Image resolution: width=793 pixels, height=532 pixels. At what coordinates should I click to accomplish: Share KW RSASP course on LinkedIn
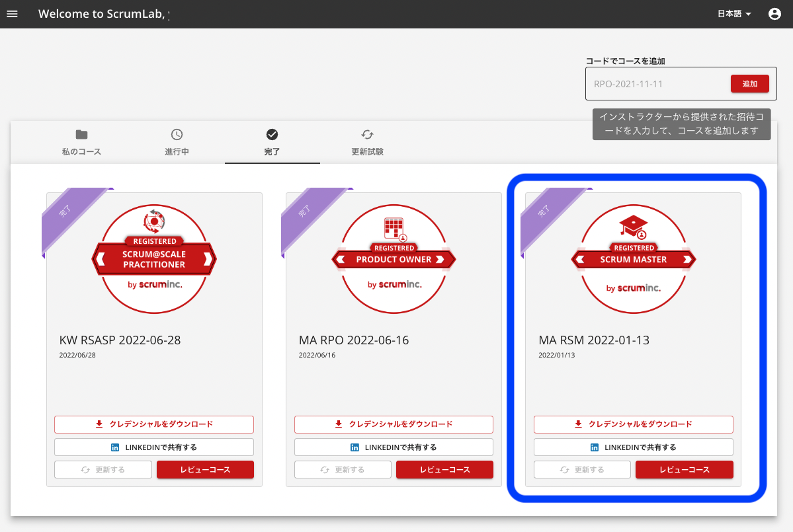[x=154, y=447]
